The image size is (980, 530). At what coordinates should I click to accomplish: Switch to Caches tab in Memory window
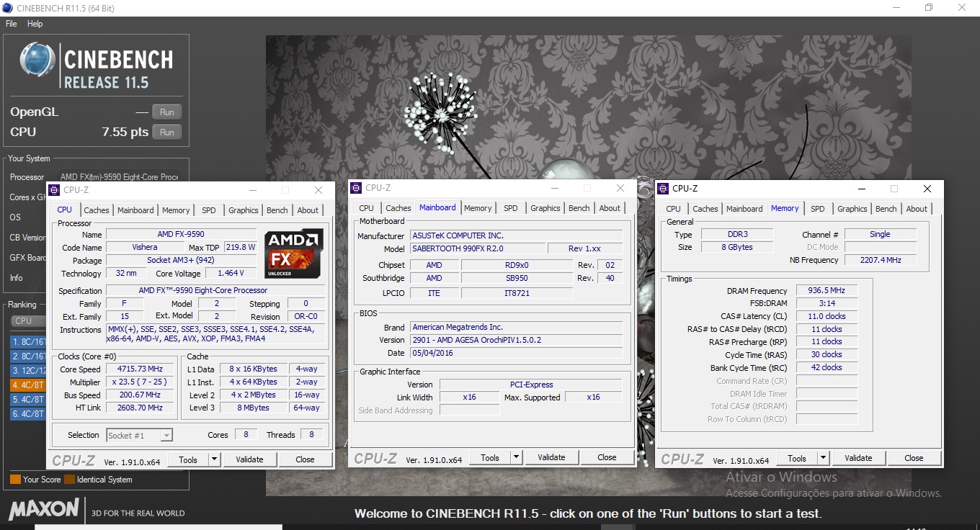point(705,209)
